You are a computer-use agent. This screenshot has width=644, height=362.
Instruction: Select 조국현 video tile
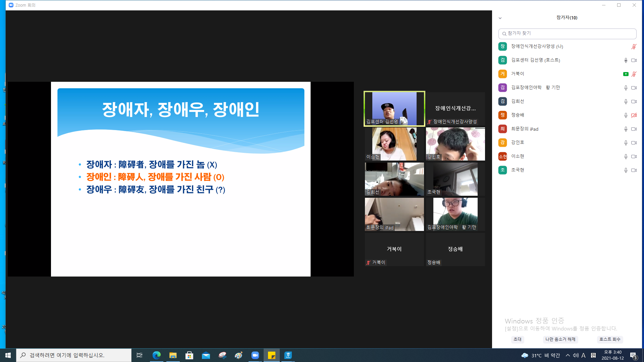455,179
